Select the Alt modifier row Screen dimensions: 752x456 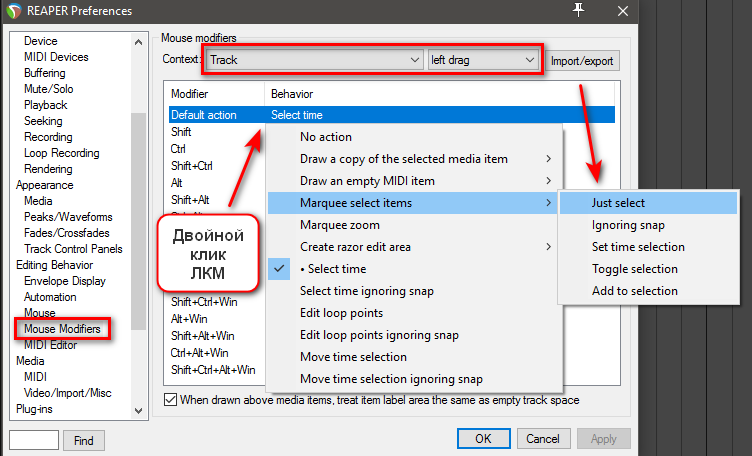[x=176, y=183]
